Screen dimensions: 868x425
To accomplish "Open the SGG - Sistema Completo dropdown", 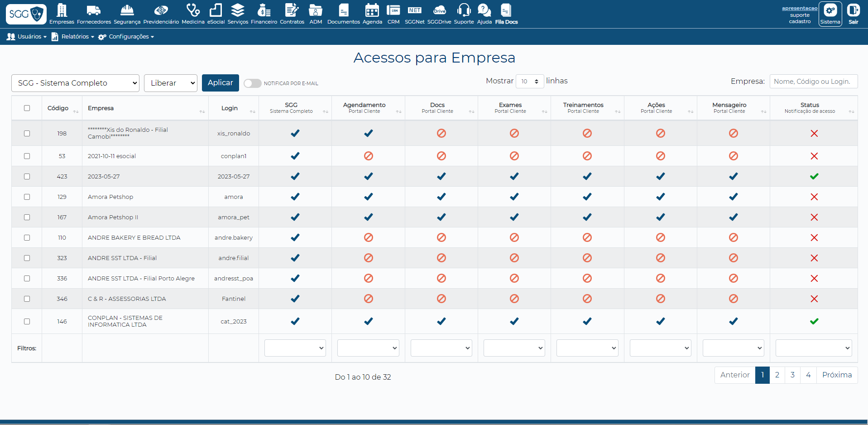I will (x=75, y=83).
